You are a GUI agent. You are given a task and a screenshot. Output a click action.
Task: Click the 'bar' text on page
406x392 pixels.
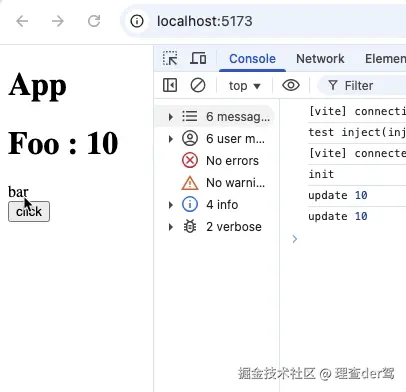(18, 192)
